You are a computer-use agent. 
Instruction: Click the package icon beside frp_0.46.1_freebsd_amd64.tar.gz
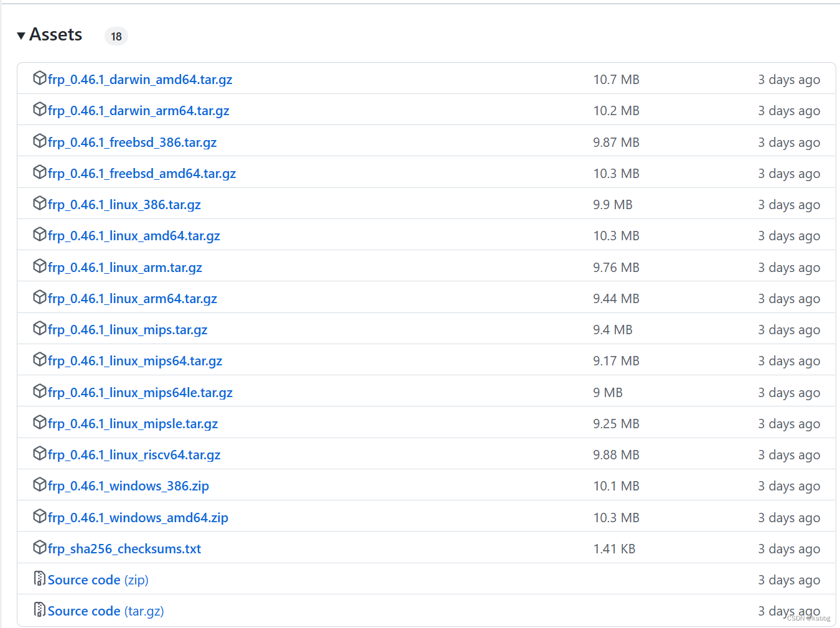[40, 172]
